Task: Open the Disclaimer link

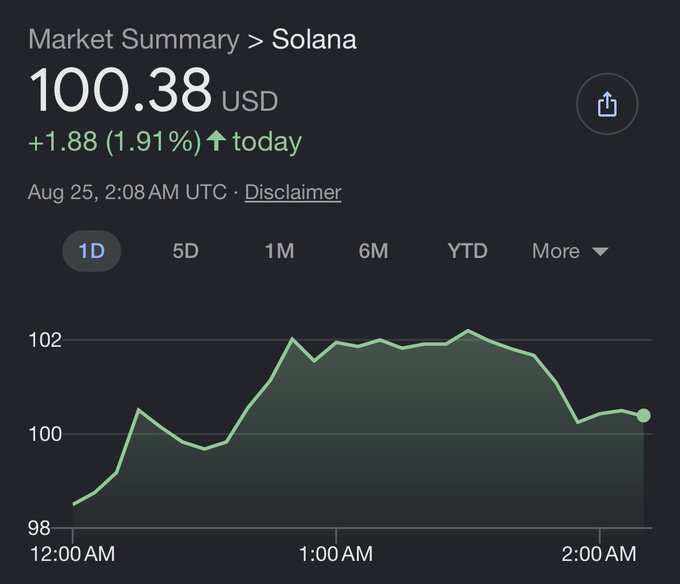Action: pyautogui.click(x=293, y=192)
